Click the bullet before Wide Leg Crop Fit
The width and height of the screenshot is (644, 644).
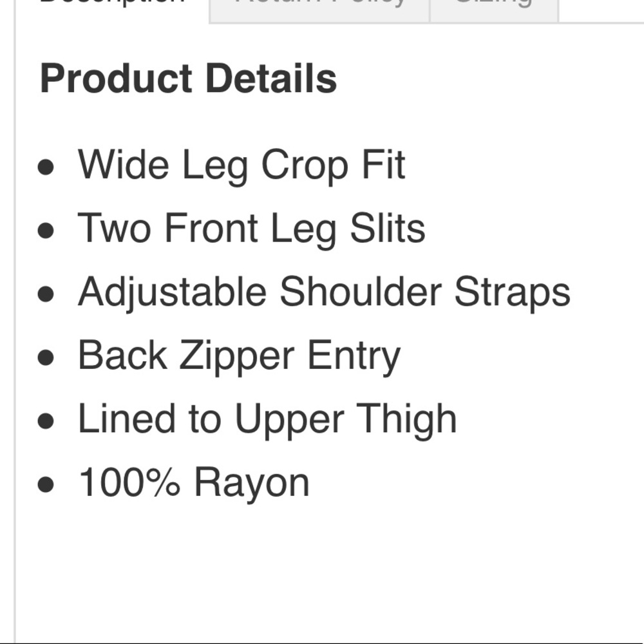pyautogui.click(x=46, y=167)
